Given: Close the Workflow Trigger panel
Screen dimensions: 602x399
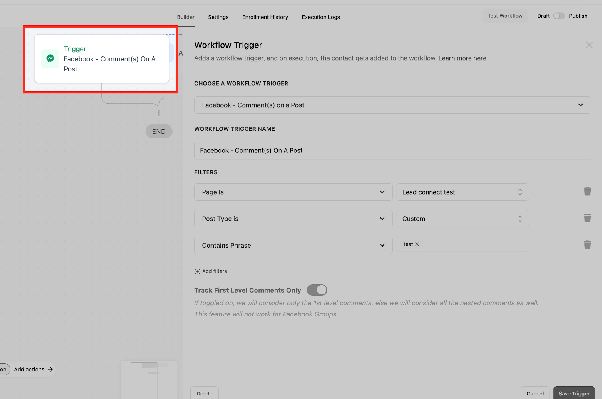Looking at the screenshot, I should [x=589, y=45].
